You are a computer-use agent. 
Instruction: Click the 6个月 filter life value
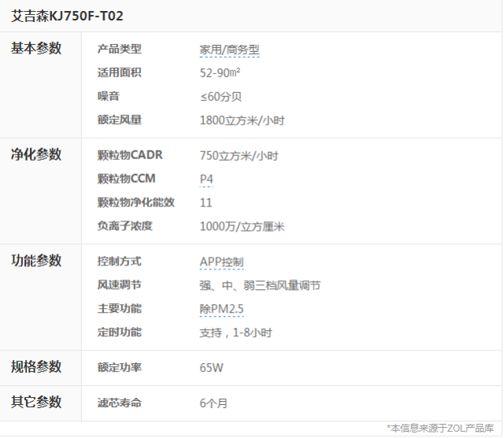pos(213,403)
